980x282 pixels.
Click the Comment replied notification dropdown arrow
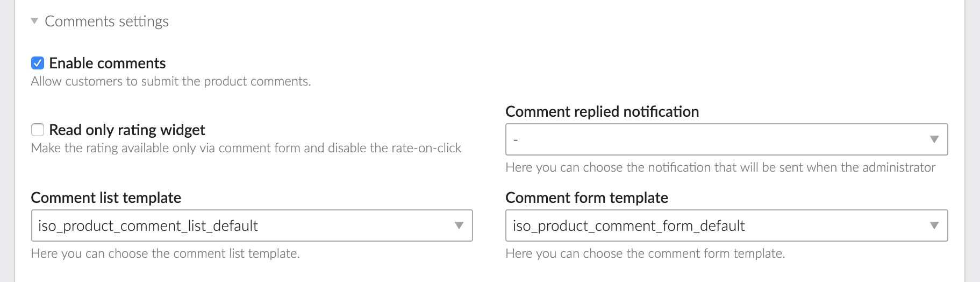click(934, 139)
